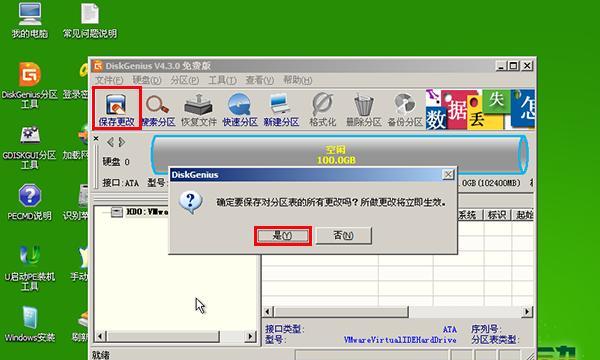Click the 空闲 100.0GB disk bar
The width and height of the screenshot is (600, 360).
click(x=339, y=155)
